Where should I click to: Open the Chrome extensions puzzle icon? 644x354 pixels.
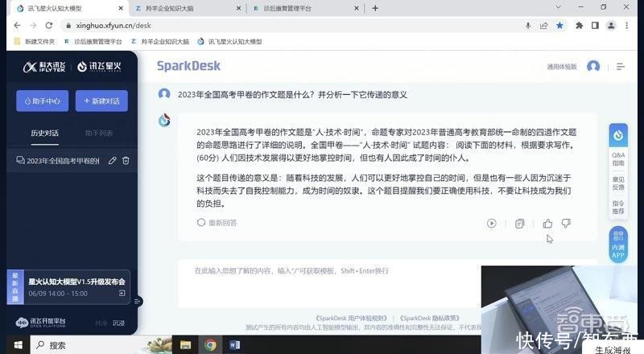(579, 26)
